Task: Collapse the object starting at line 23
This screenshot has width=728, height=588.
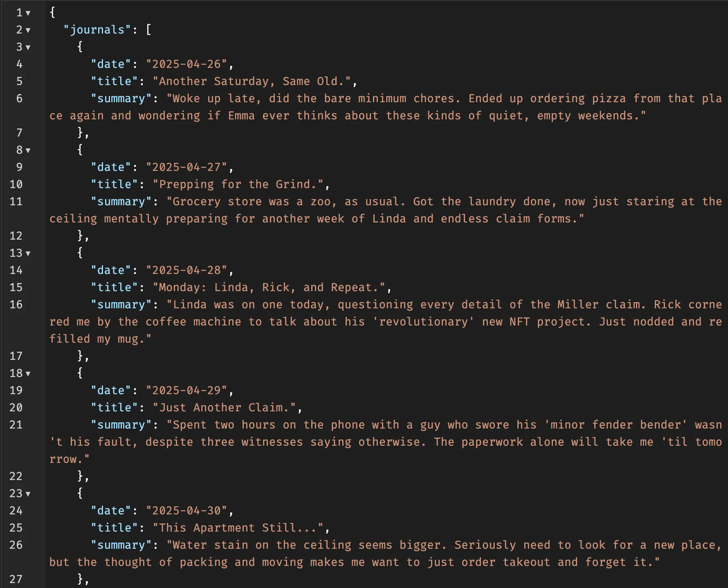Action: click(x=28, y=494)
